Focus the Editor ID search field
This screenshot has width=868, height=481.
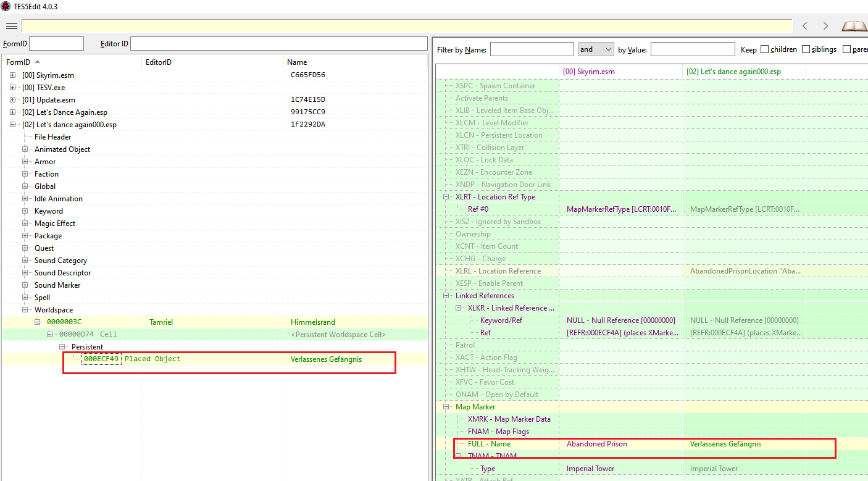(x=279, y=44)
